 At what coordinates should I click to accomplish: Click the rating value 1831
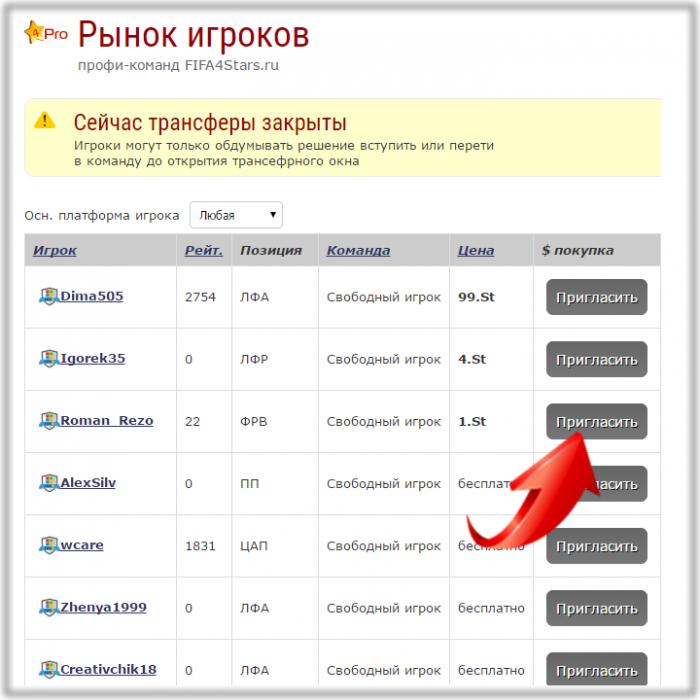(200, 546)
